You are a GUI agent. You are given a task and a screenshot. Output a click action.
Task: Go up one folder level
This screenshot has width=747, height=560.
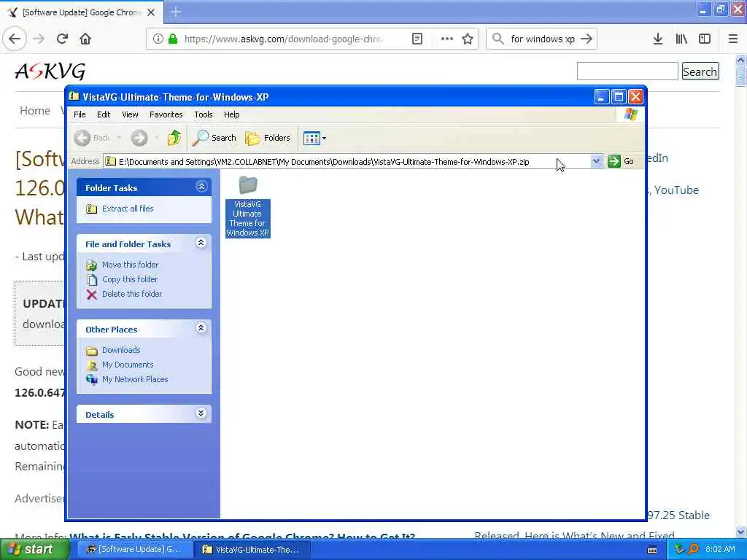pyautogui.click(x=174, y=138)
